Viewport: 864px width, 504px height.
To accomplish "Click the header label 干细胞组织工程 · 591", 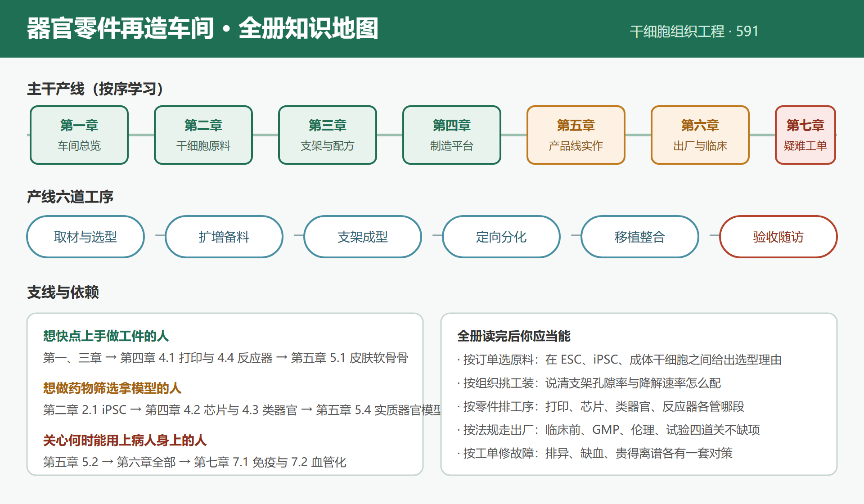I will click(x=694, y=31).
